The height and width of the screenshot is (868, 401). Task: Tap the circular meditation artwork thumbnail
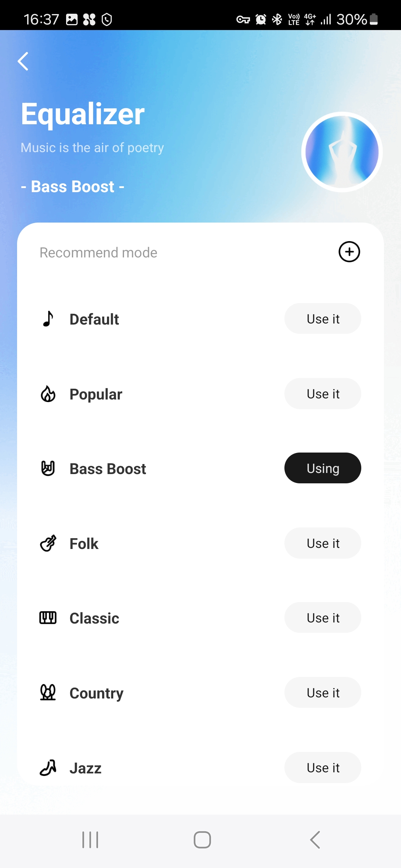tap(342, 152)
